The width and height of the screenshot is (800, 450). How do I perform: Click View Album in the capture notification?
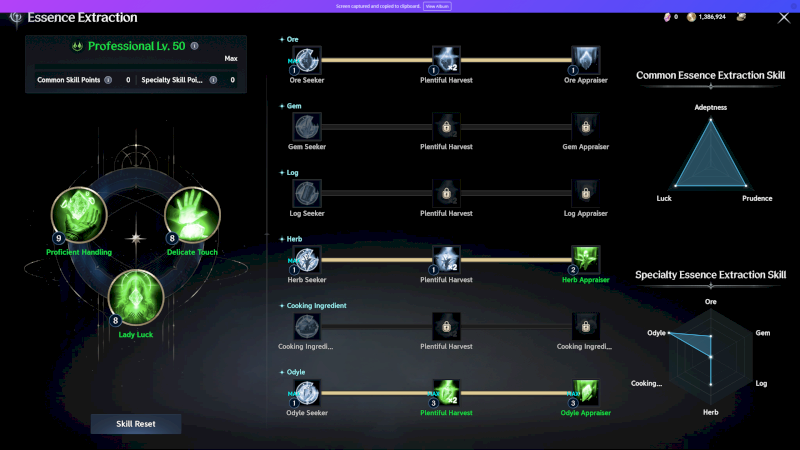click(436, 6)
